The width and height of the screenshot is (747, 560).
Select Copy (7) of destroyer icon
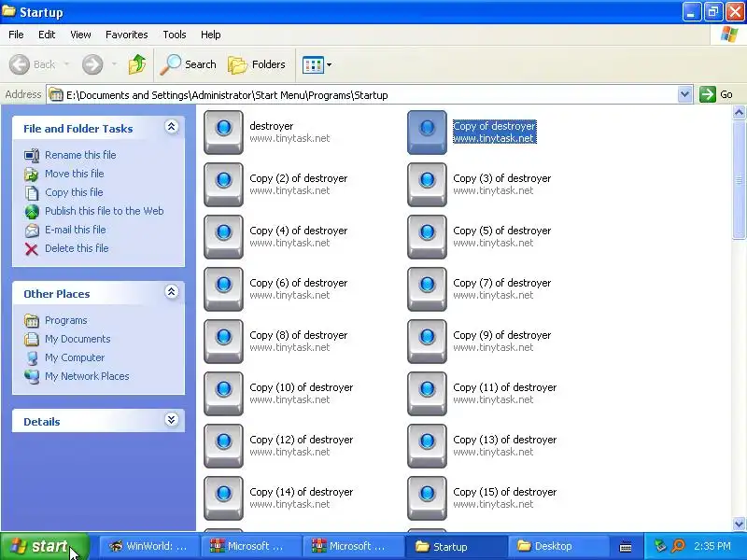(x=427, y=289)
